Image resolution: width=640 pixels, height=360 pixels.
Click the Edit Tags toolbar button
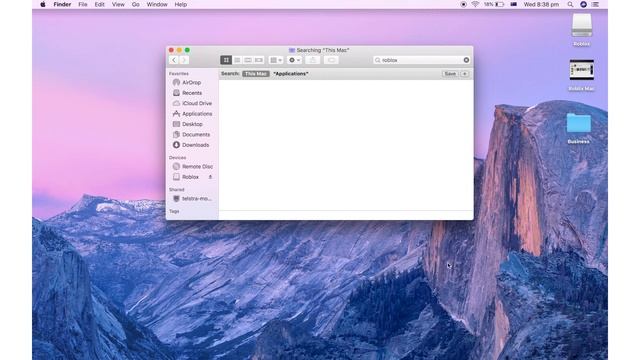tap(331, 60)
